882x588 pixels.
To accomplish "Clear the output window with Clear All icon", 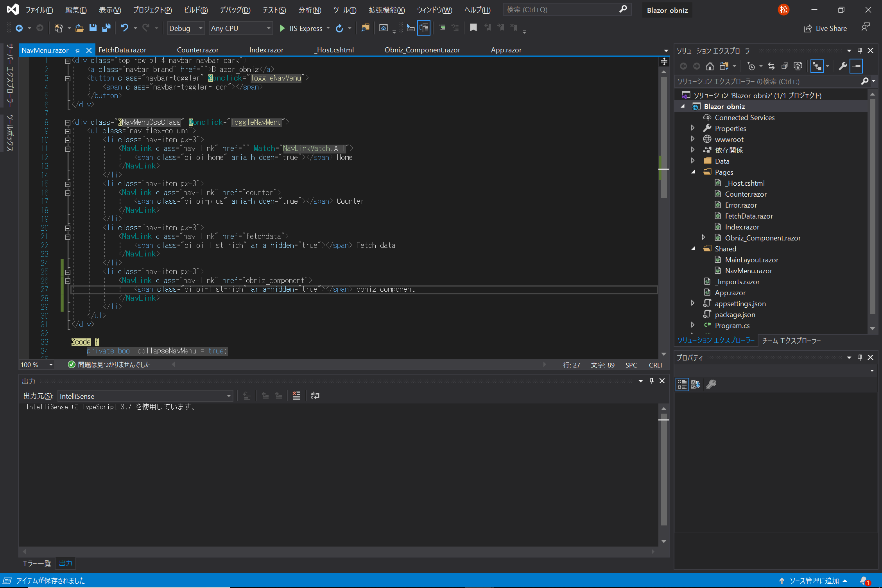I will point(296,396).
